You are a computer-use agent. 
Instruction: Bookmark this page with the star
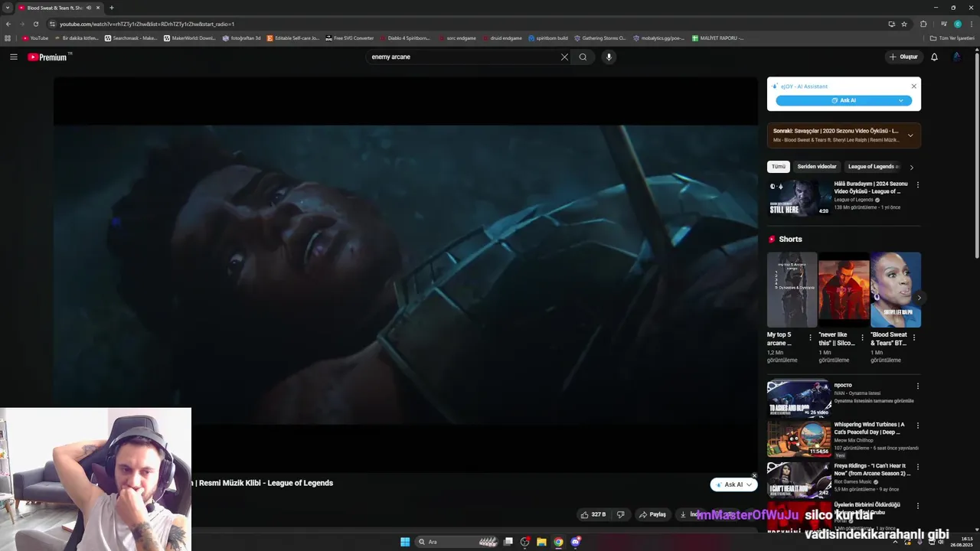click(904, 24)
